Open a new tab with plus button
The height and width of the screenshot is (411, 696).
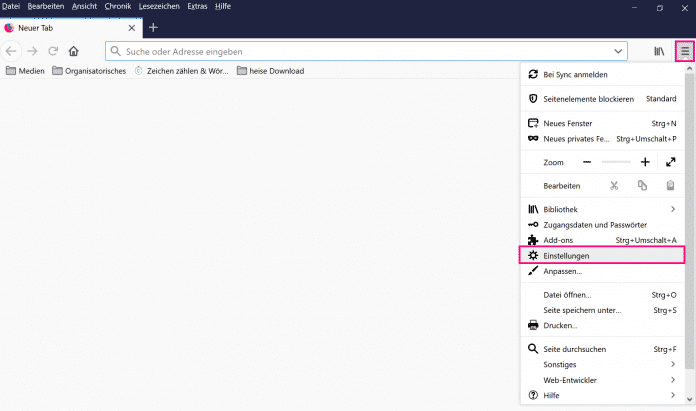click(x=153, y=28)
